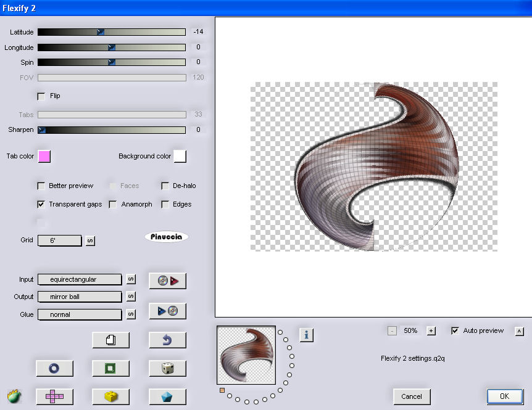Click the blue ring icon button
The width and height of the screenshot is (532, 410).
55,368
